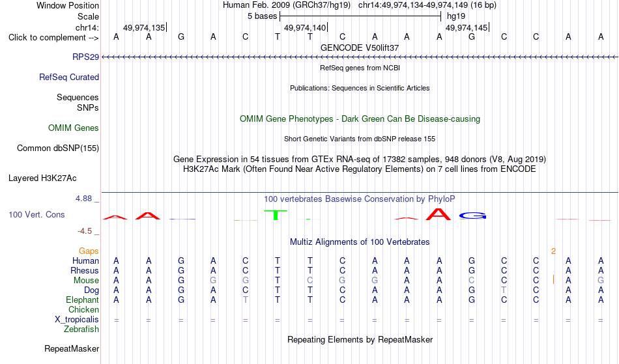Image resolution: width=619 pixels, height=364 pixels.
Task: Click '100 vertebrates Basewise Conservation by PhyloP' title
Action: pyautogui.click(x=360, y=199)
